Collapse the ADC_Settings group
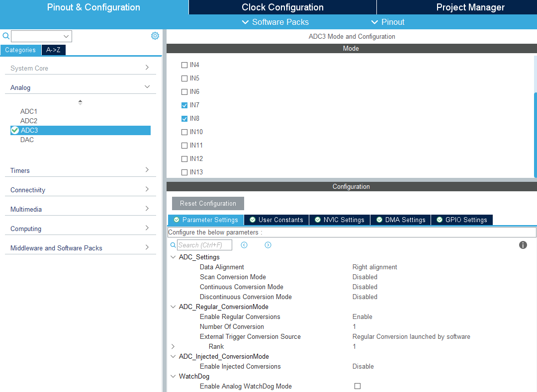 173,257
